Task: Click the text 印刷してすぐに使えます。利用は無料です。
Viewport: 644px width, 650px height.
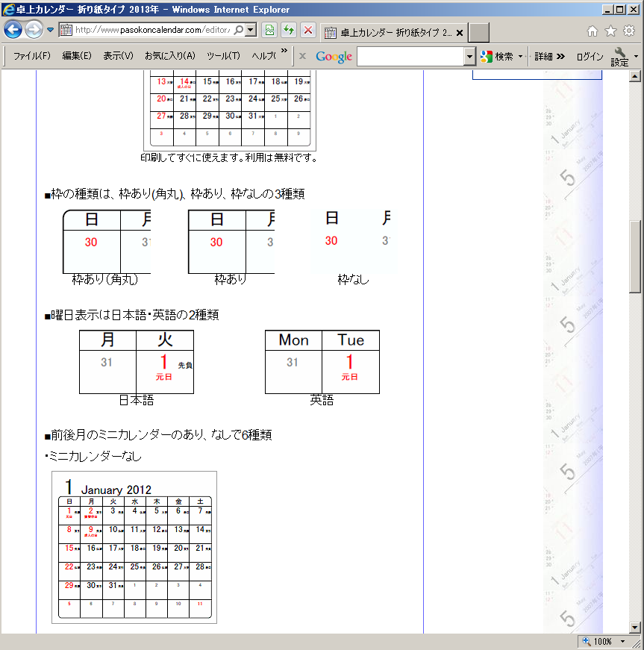Action: (x=229, y=158)
